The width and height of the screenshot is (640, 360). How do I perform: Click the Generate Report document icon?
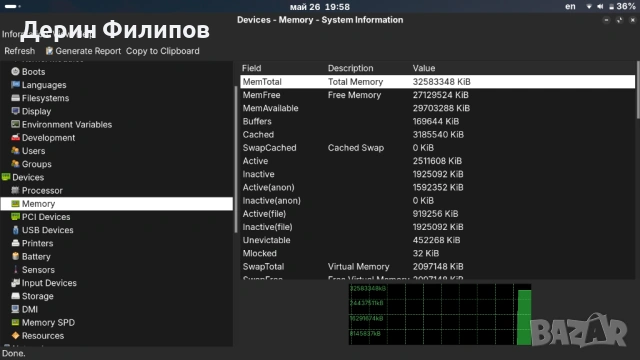[49, 51]
